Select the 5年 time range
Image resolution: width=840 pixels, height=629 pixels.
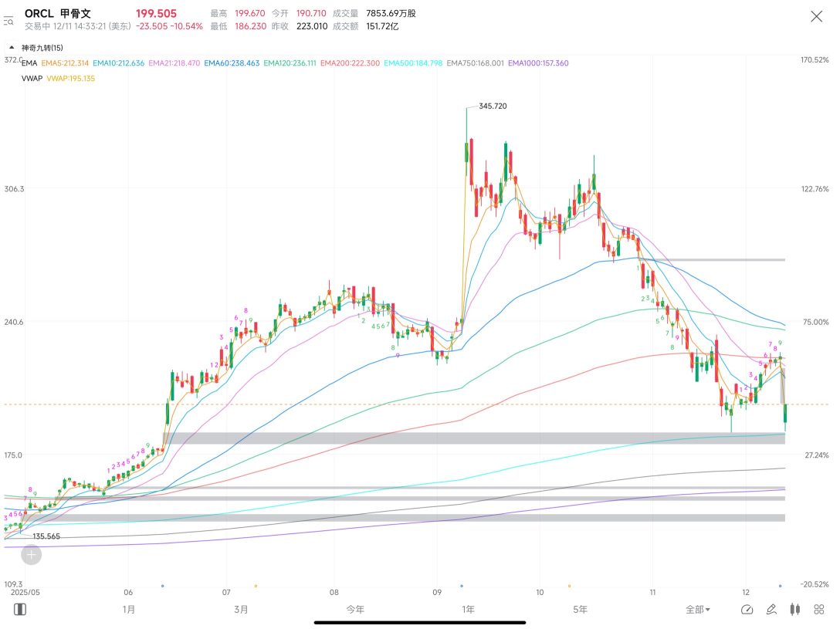[580, 609]
